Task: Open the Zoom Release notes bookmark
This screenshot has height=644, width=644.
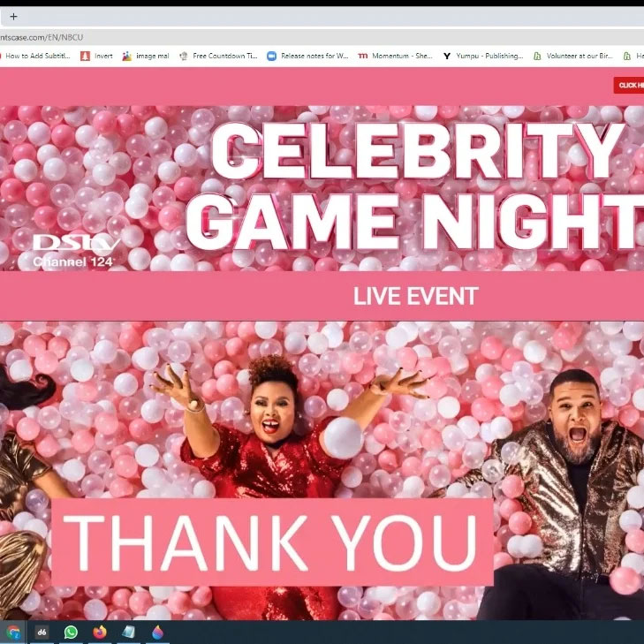Action: pos(307,56)
